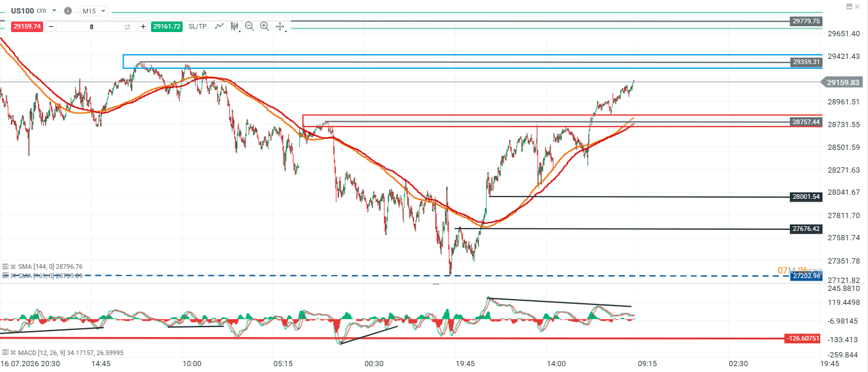Zoom out the chart
Viewport: 868px width, 372px height.
[x=250, y=26]
